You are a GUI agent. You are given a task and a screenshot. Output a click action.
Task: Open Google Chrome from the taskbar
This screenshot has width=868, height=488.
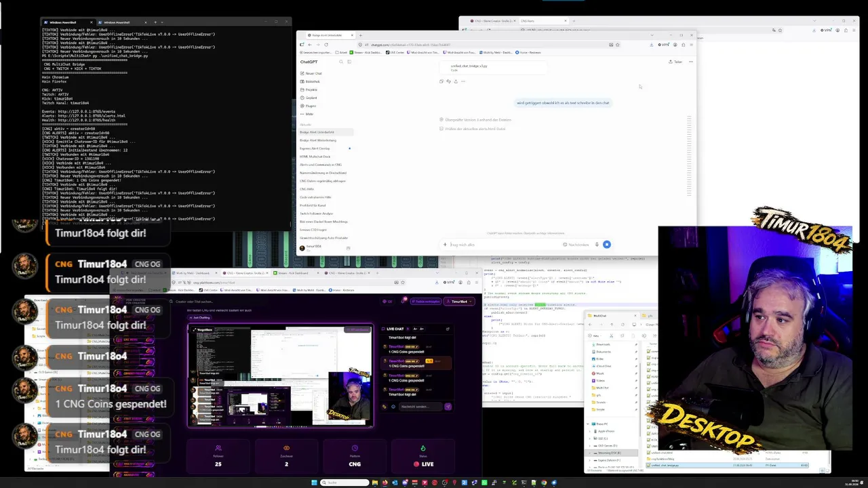(544, 483)
